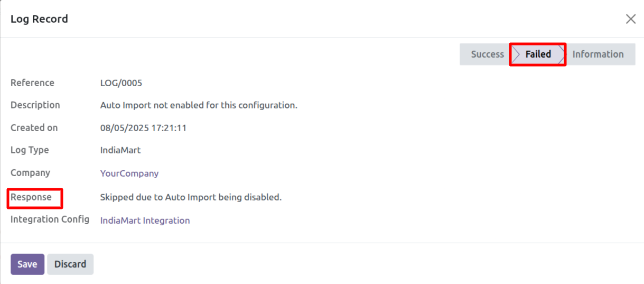Switch status to Information
Image resolution: width=644 pixels, height=284 pixels.
(x=598, y=54)
